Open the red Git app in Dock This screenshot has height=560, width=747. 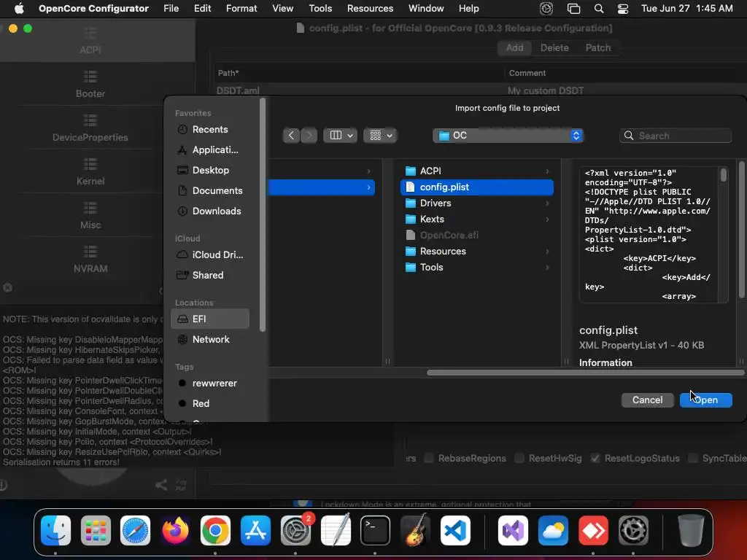[x=593, y=530]
